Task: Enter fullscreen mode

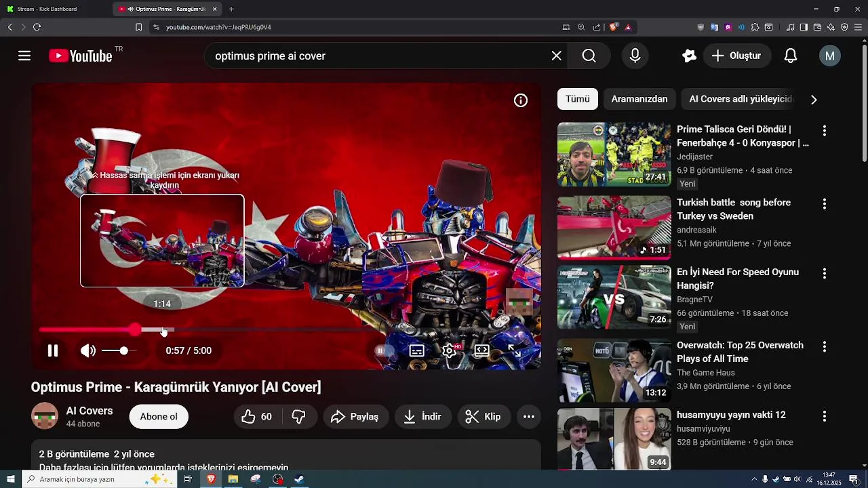Action: tap(515, 350)
